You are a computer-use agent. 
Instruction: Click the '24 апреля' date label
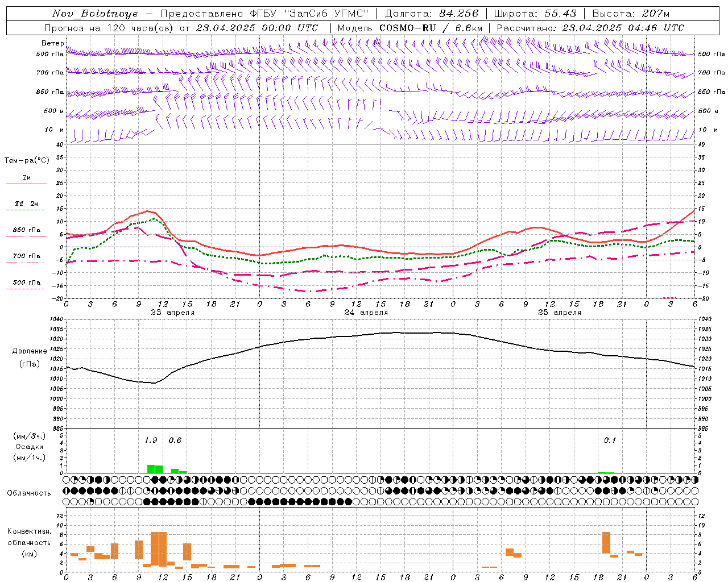366,312
